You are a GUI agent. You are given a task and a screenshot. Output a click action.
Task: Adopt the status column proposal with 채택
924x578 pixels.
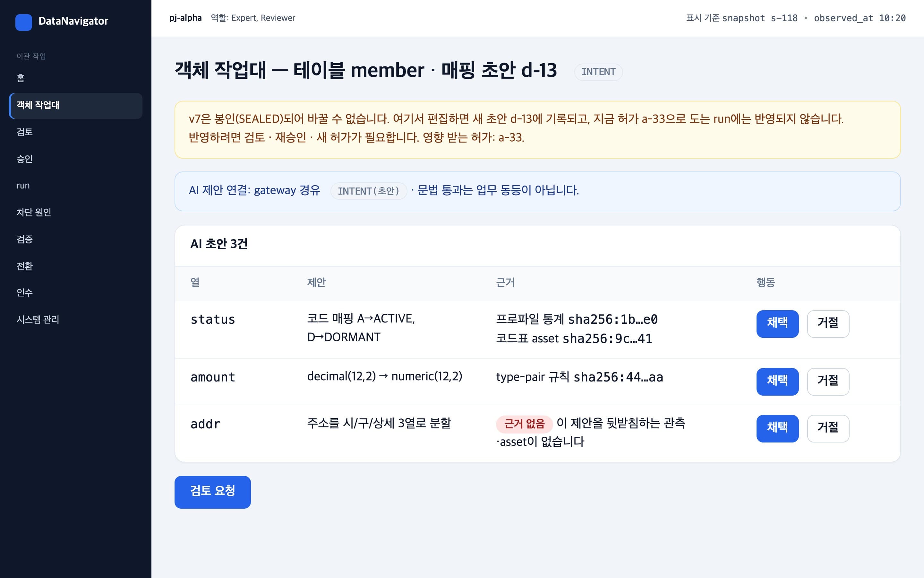777,323
